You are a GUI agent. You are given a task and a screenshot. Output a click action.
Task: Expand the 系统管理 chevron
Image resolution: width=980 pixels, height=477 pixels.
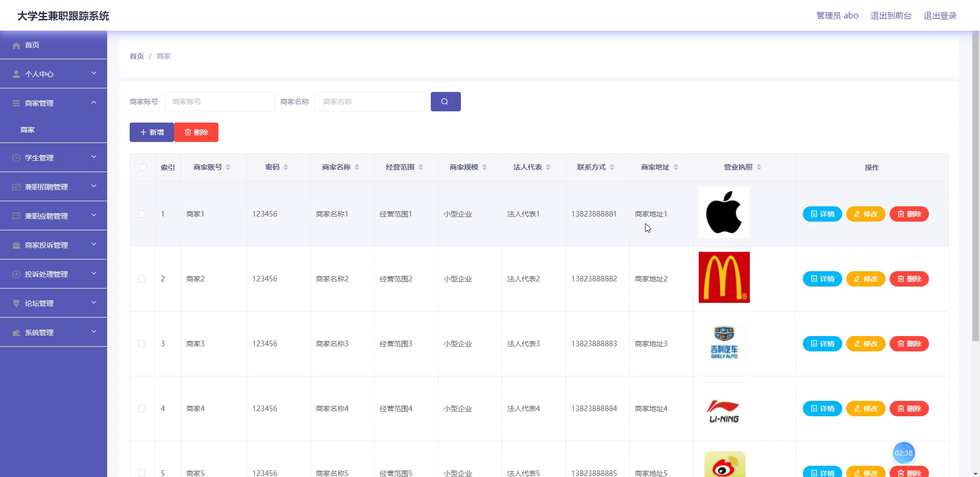click(x=94, y=331)
